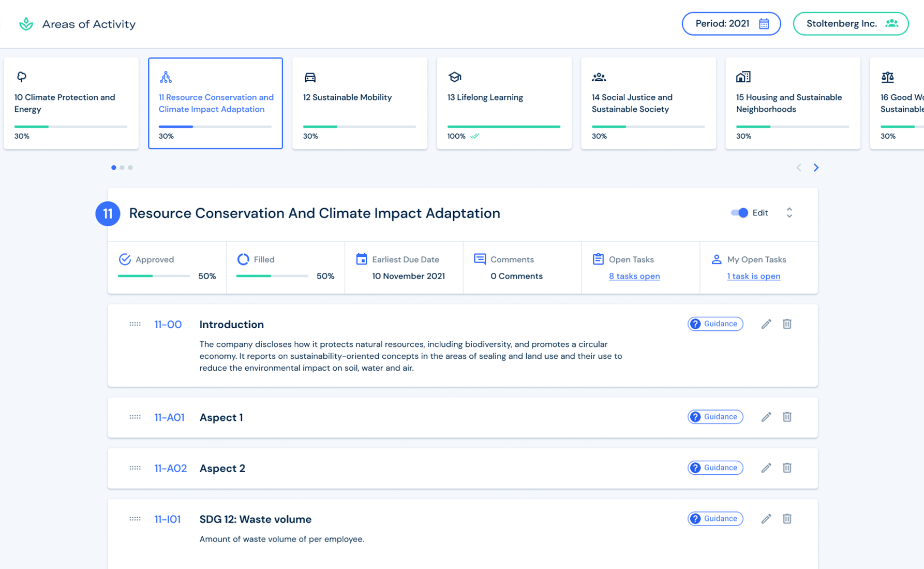This screenshot has height=569, width=924.
Task: Click the Comments icon in the summary bar
Action: [x=480, y=259]
